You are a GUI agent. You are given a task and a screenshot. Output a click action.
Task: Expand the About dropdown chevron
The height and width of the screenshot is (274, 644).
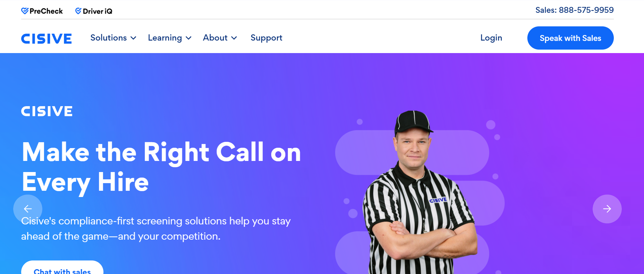coord(234,38)
